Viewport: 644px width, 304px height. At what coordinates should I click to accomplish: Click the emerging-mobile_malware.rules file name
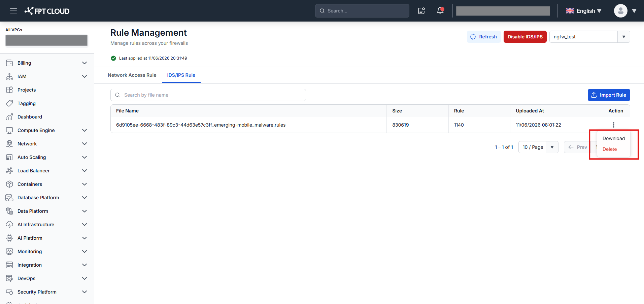click(x=201, y=125)
